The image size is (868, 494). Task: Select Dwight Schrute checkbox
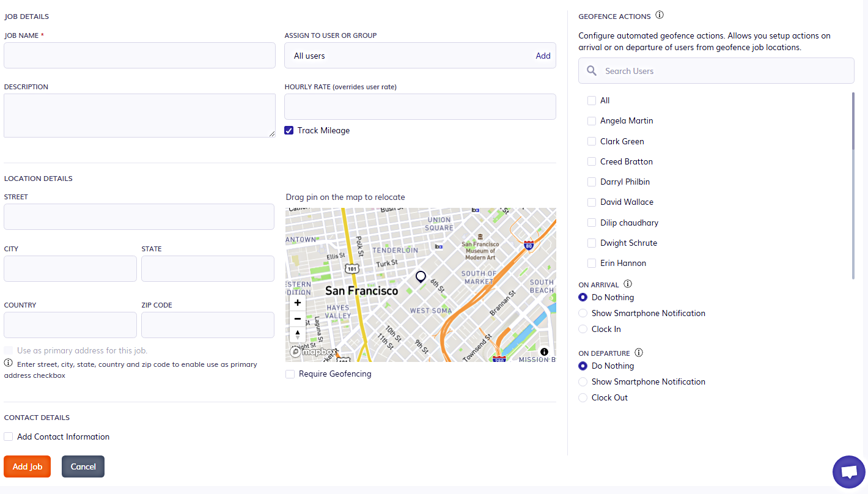(592, 243)
